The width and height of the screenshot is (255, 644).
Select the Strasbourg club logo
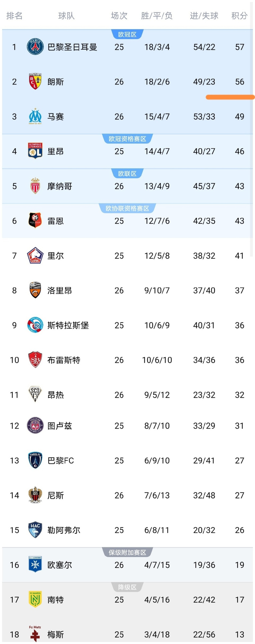pos(35,325)
